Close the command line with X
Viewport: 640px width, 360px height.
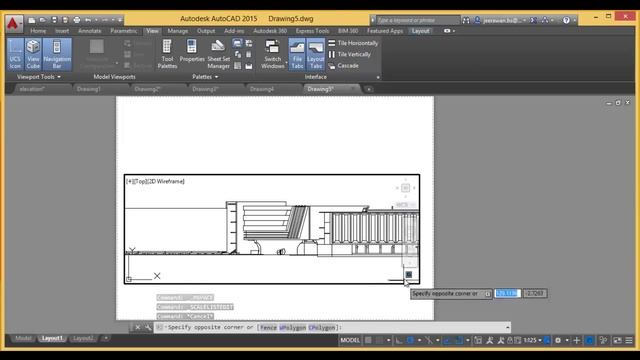(x=138, y=327)
